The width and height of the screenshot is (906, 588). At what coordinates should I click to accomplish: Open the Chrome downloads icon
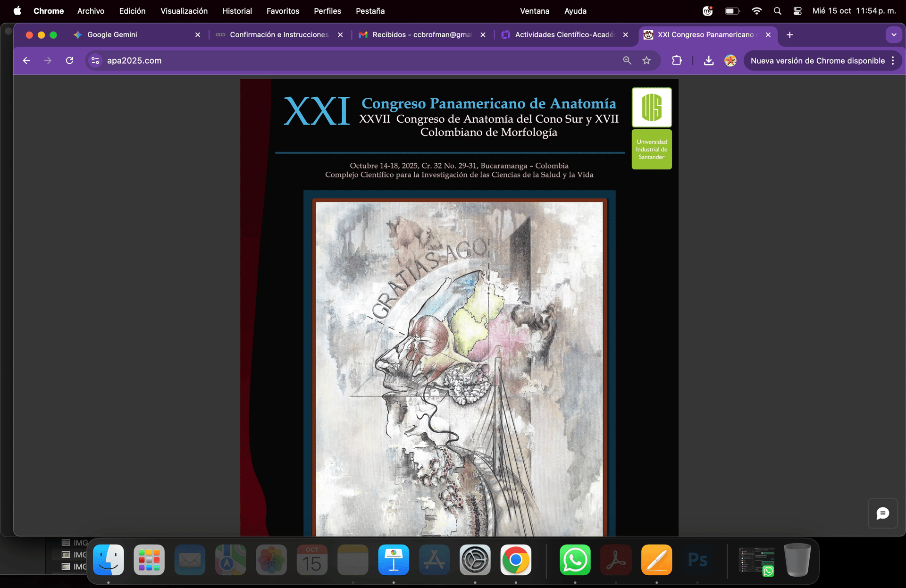(708, 60)
